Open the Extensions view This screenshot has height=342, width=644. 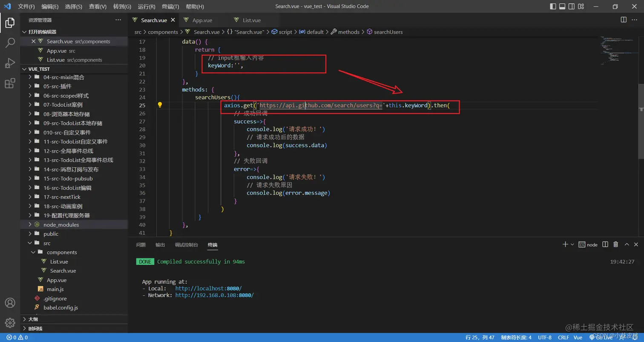[10, 83]
